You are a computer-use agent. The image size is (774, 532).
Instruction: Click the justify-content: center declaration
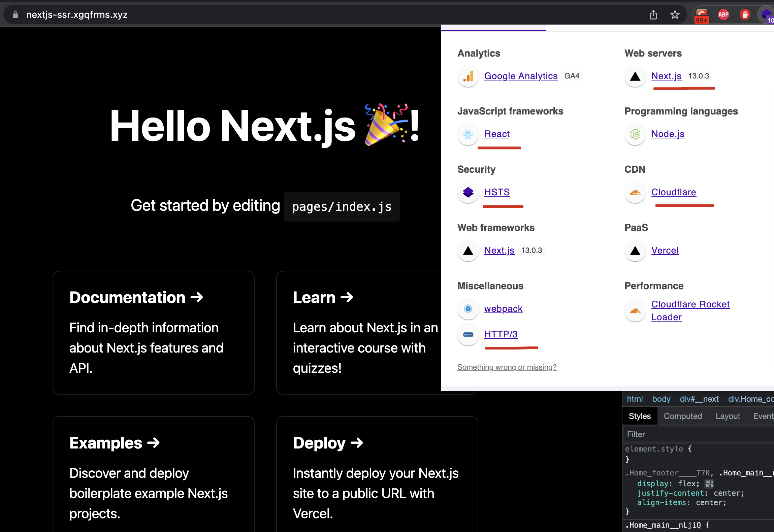(x=690, y=493)
